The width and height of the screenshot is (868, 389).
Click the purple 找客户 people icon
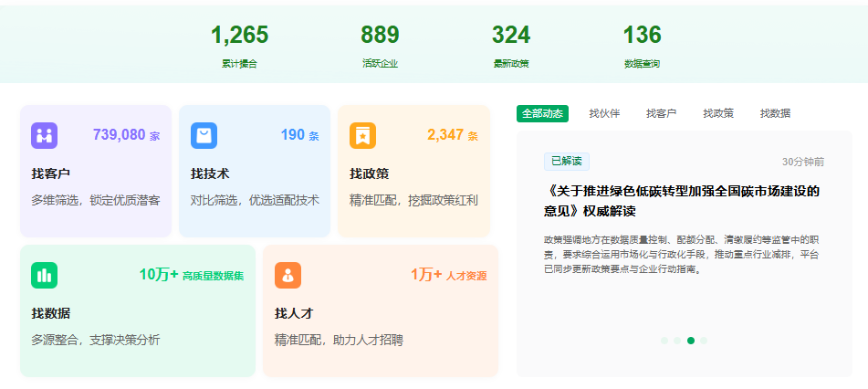(45, 135)
